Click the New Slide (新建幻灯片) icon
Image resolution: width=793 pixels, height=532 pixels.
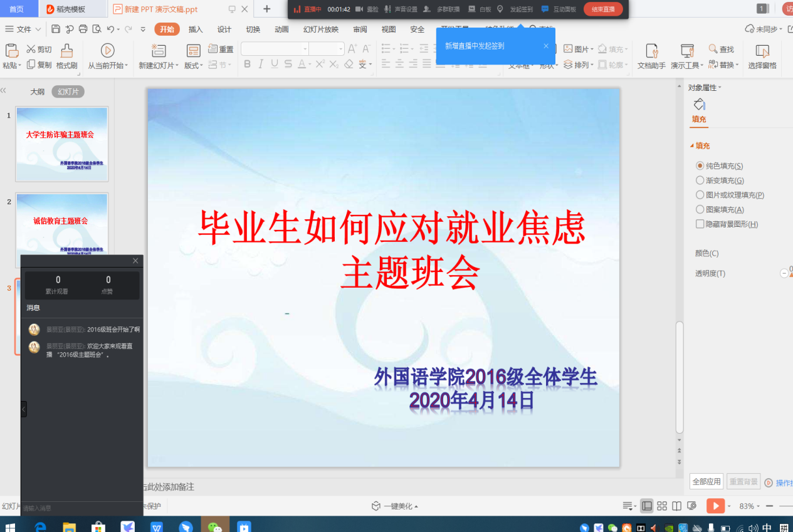point(159,51)
